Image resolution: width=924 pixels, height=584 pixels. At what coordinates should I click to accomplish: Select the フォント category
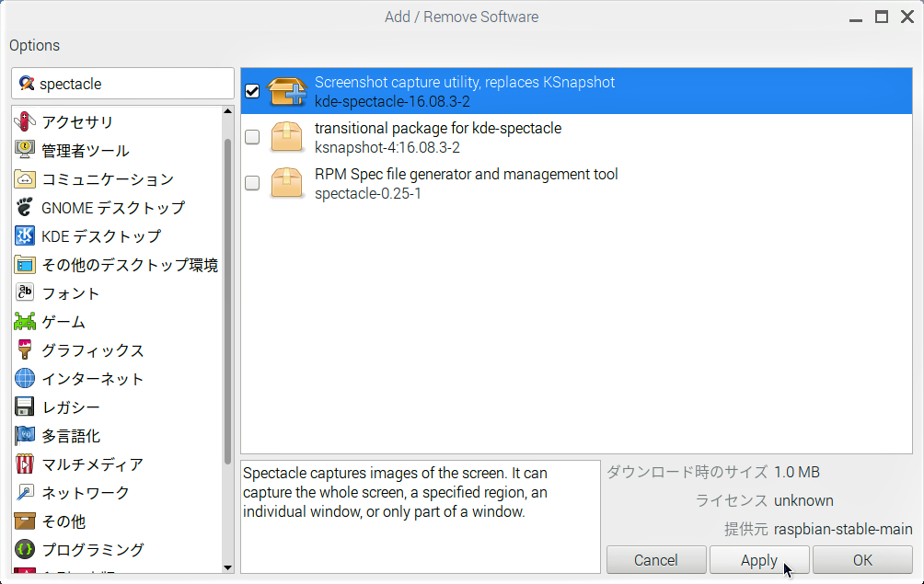coord(117,292)
